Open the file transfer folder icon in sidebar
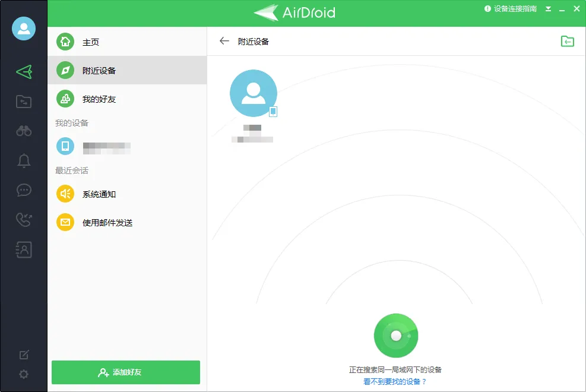The height and width of the screenshot is (392, 586). click(24, 102)
